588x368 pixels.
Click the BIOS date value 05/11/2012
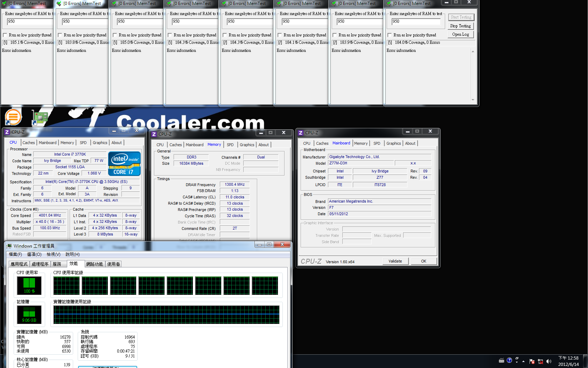[x=379, y=214]
